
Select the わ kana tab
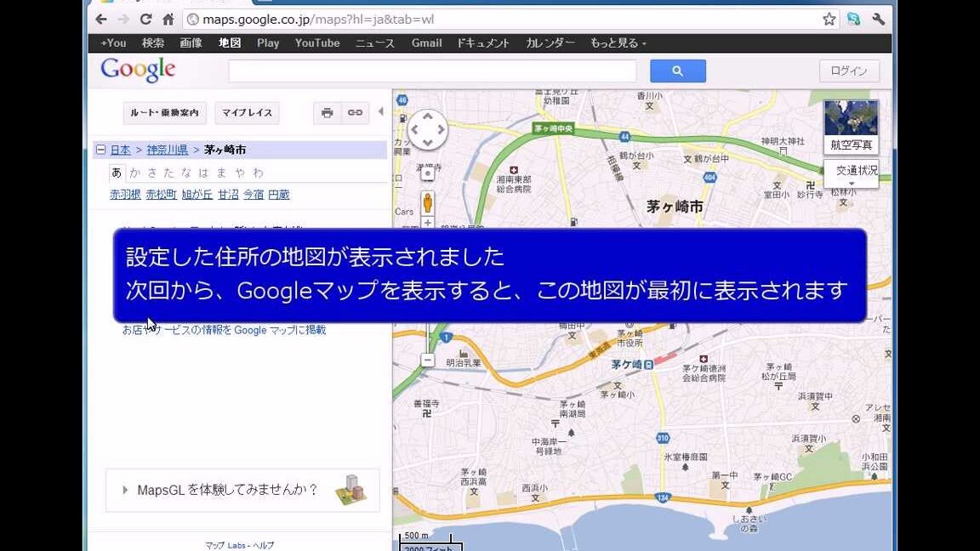258,173
